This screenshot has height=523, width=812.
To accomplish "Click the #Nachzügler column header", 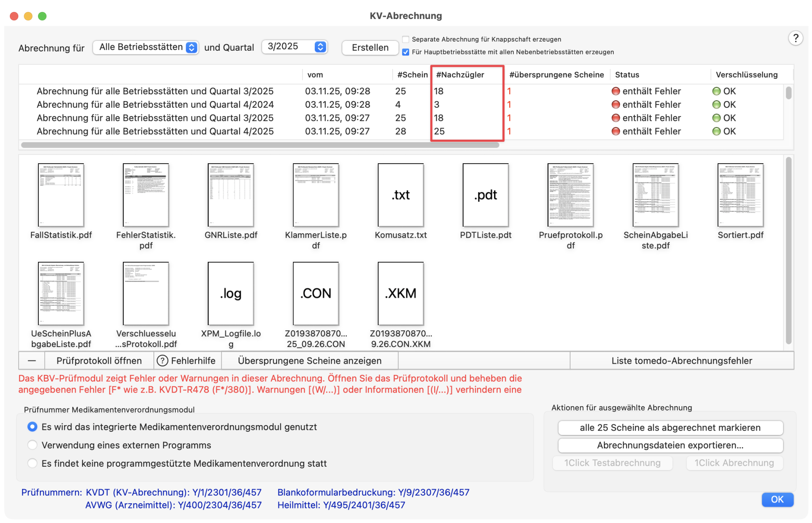I will click(x=460, y=75).
